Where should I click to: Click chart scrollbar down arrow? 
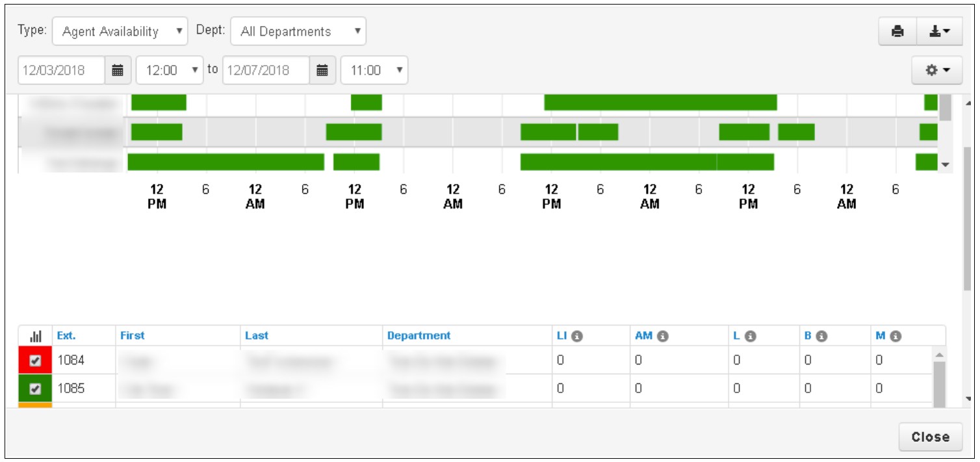946,165
